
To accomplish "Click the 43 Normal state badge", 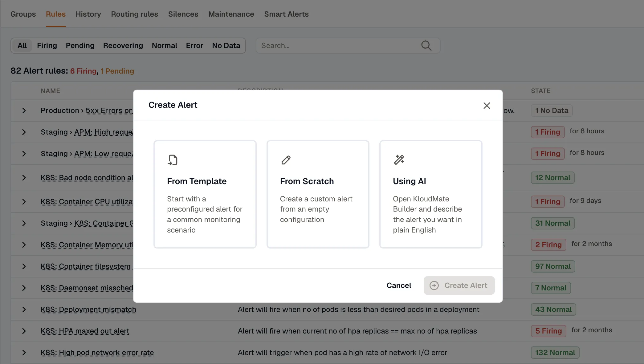I will (x=553, y=309).
